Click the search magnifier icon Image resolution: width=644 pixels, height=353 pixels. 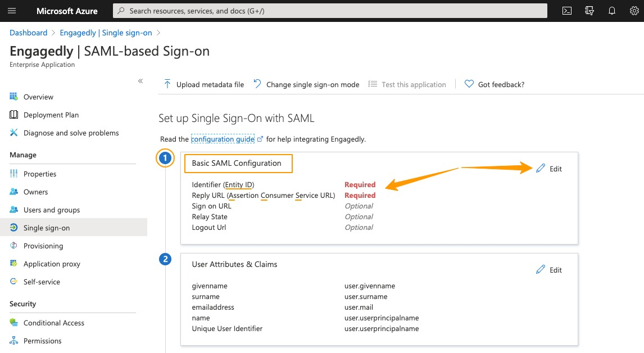121,11
